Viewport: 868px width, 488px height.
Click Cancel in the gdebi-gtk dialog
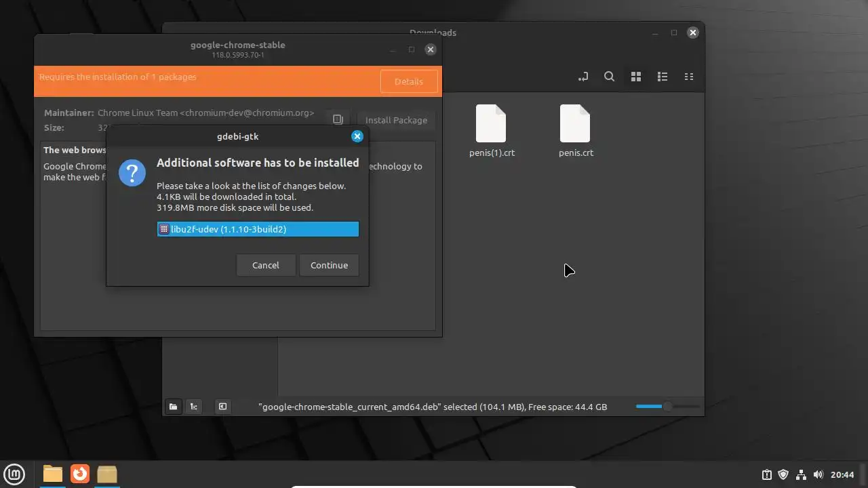(265, 265)
